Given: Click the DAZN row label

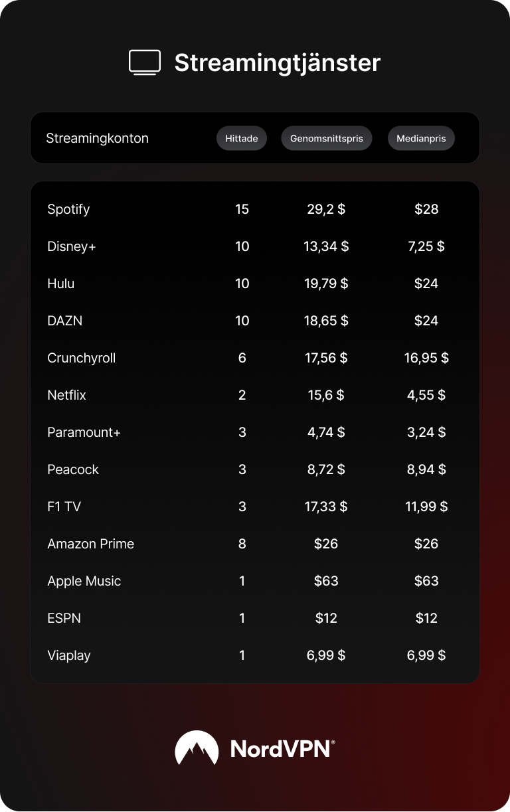Looking at the screenshot, I should [65, 321].
